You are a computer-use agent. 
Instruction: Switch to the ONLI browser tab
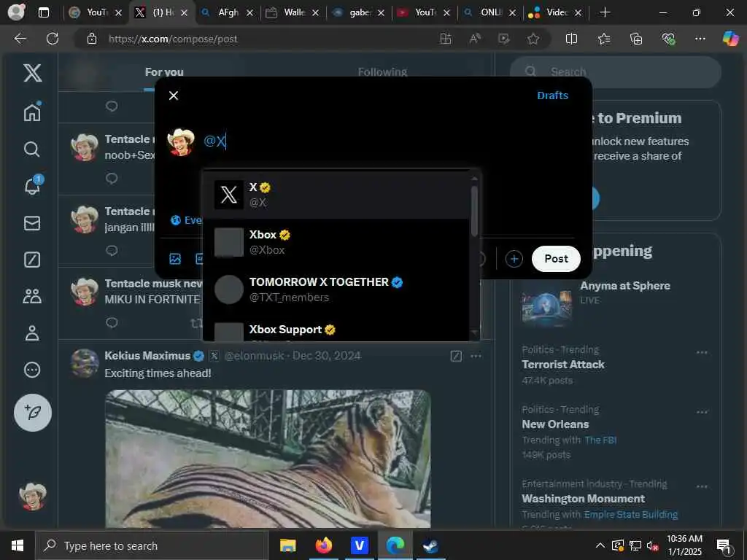[x=490, y=13]
